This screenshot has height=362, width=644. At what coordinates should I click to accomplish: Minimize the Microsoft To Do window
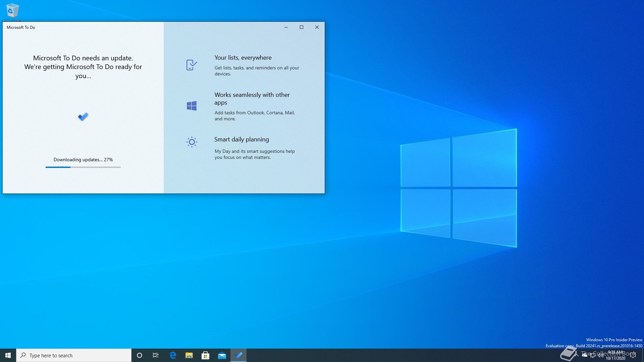point(286,27)
